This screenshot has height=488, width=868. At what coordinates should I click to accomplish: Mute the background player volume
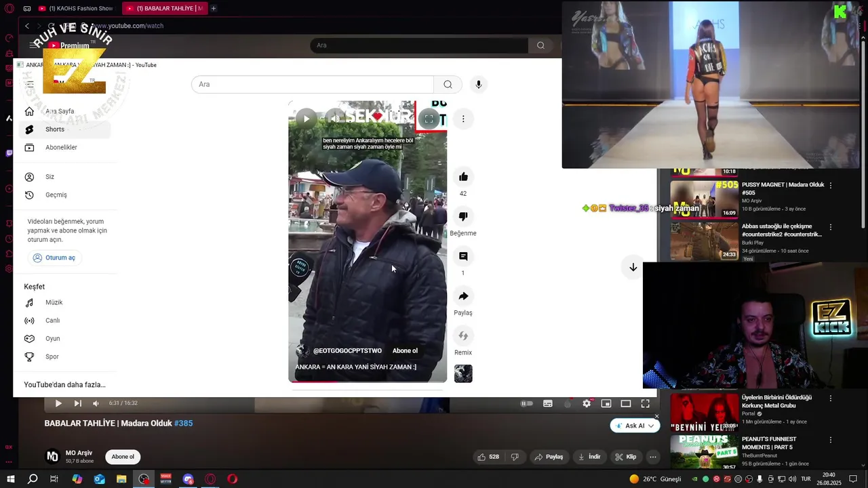click(x=96, y=403)
